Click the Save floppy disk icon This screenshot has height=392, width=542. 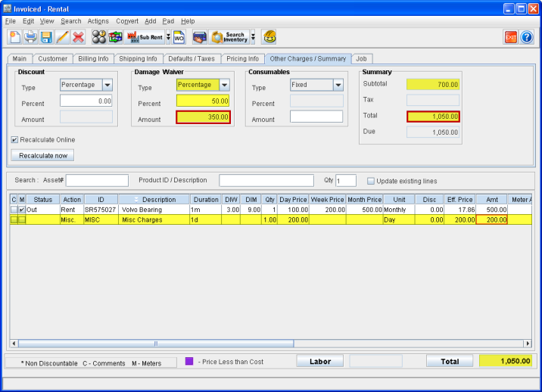46,36
